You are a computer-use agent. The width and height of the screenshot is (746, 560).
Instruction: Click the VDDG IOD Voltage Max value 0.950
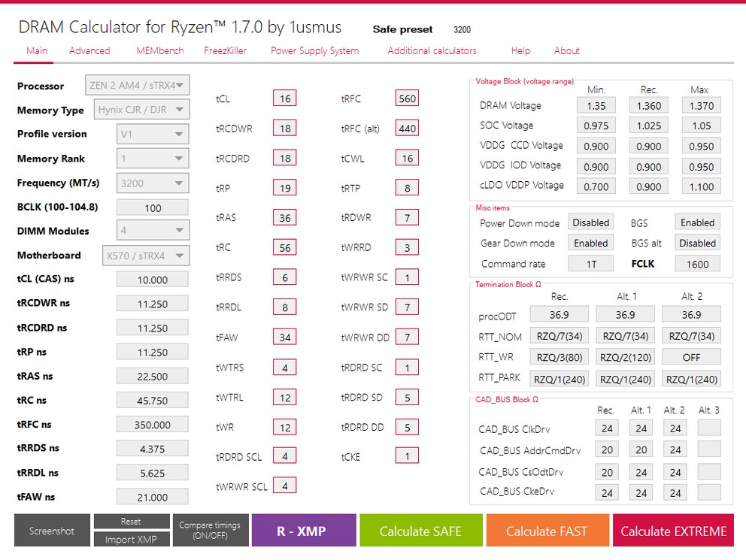702,166
